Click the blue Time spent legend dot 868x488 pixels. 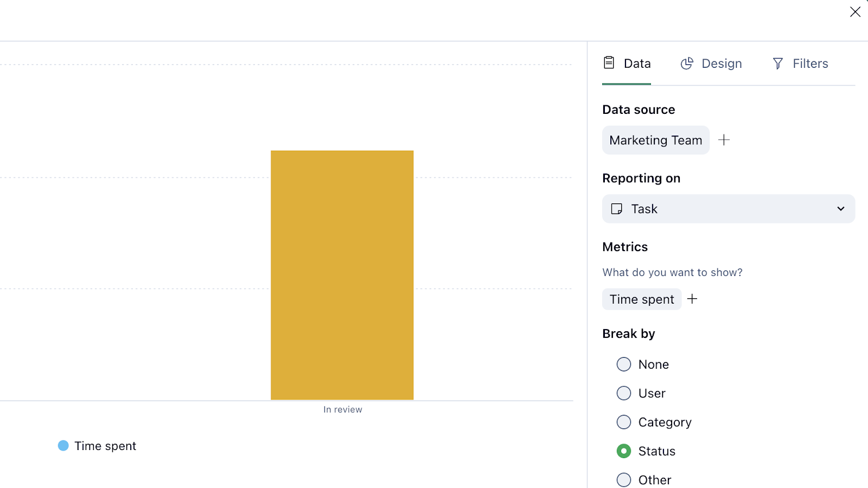[x=63, y=446]
